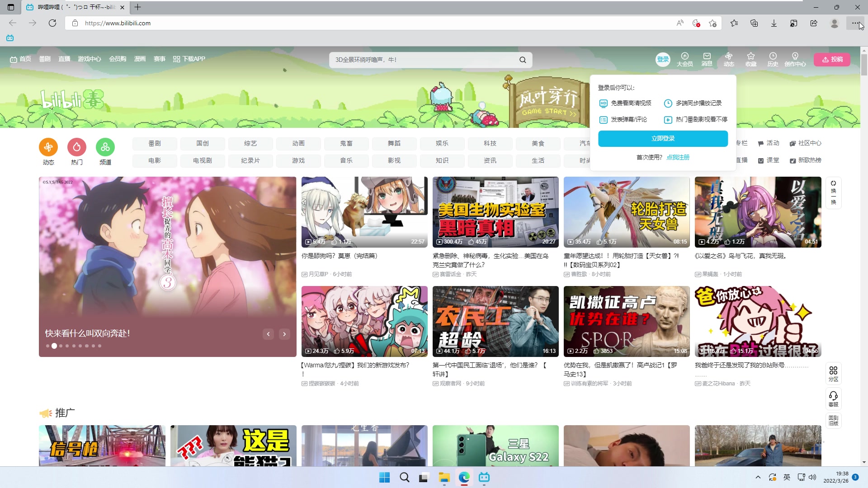Viewport: 868px width, 488px height.
Task: Open the red 热门 hot icon
Action: [77, 147]
